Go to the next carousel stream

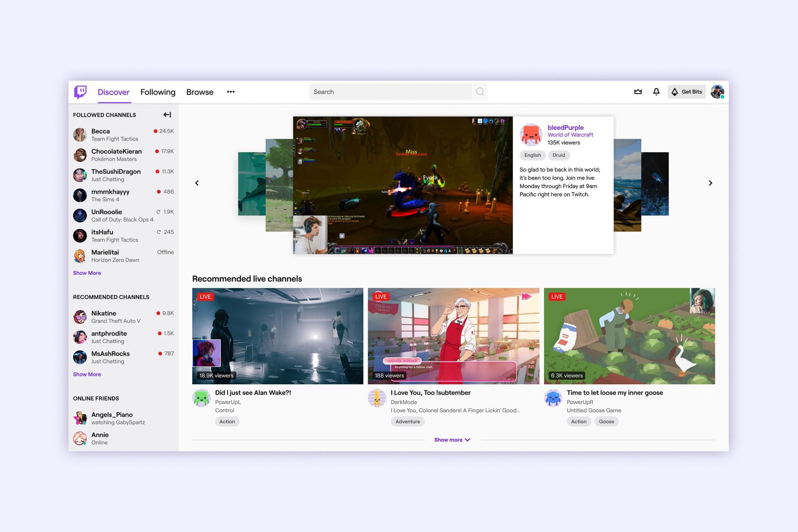coord(710,183)
